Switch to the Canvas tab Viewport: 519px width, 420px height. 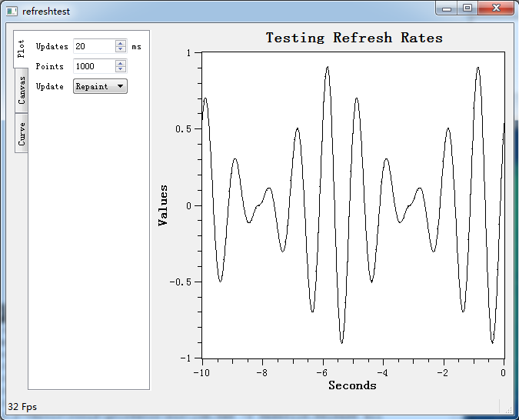coord(22,90)
